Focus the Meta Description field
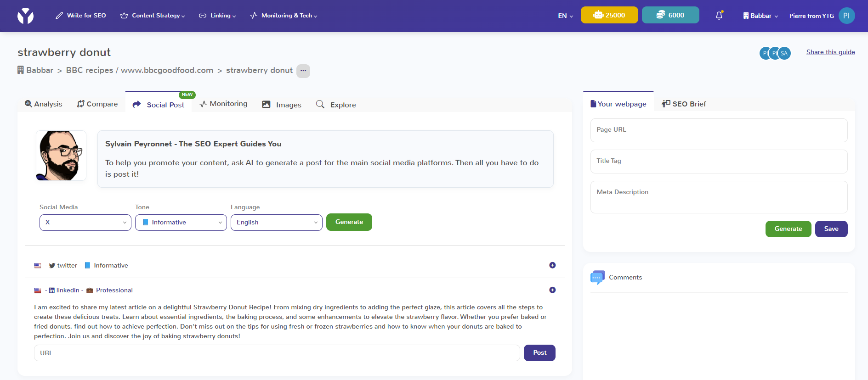 (x=719, y=197)
